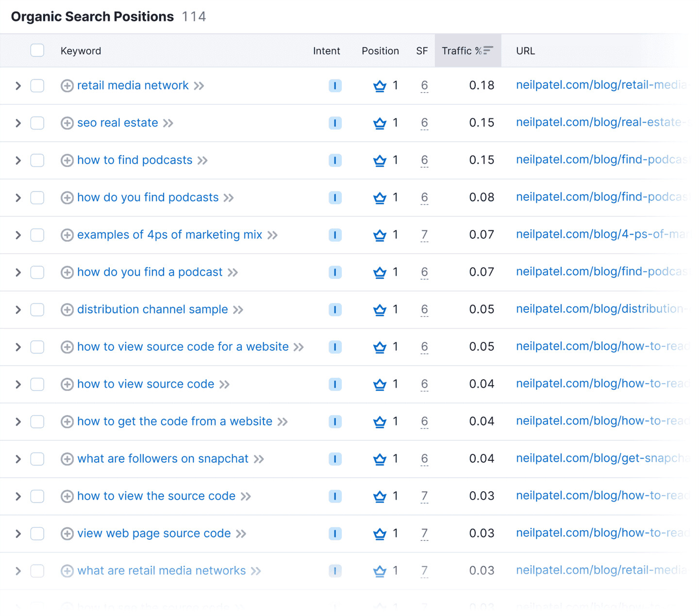The image size is (699, 616).
Task: Check the box for 'seo real estate' row
Action: (37, 123)
